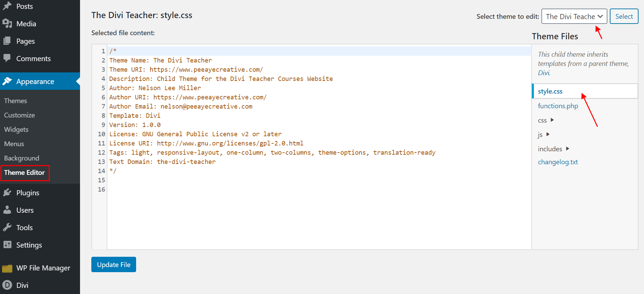Screen dimensions: 644x294
Task: Click the Description line of code
Action: click(221, 79)
